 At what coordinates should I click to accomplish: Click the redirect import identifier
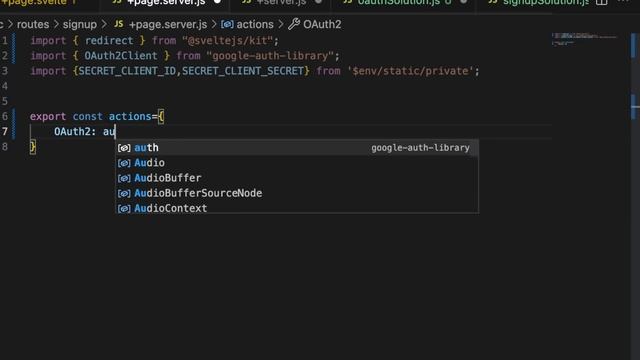tap(109, 41)
